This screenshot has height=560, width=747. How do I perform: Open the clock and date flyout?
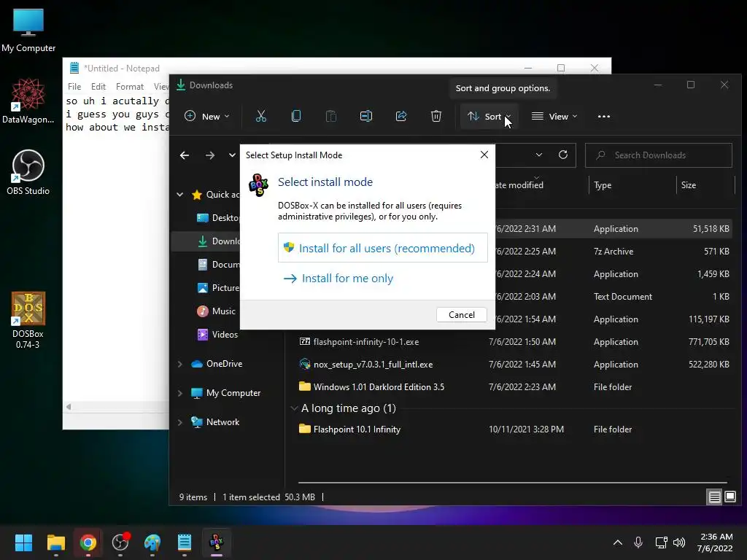[714, 542]
